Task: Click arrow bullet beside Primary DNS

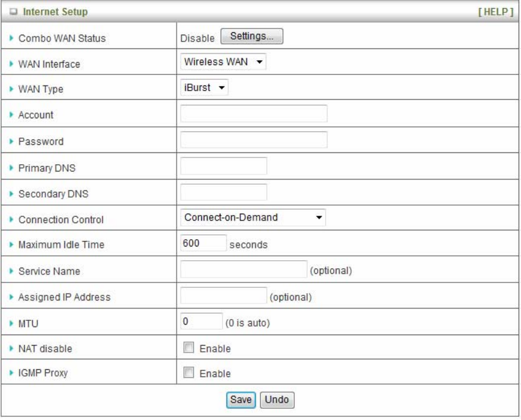Action: tap(11, 168)
